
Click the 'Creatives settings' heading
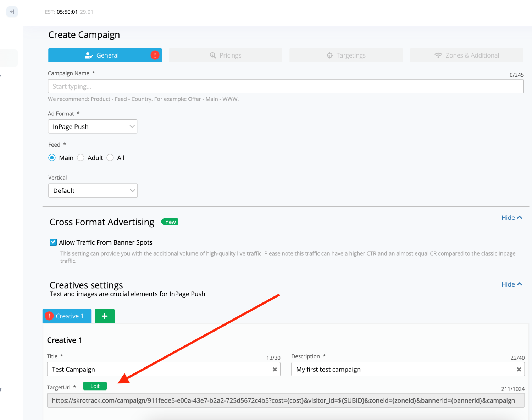86,285
